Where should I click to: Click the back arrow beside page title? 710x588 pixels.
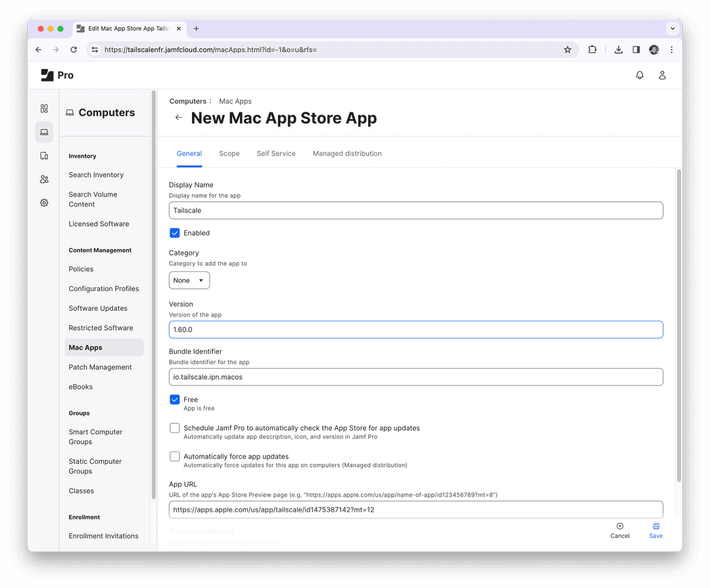(x=178, y=118)
